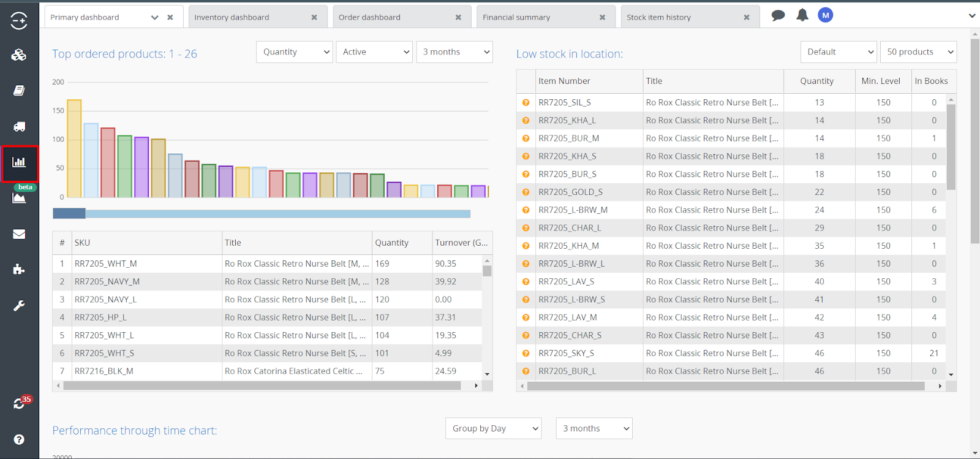Viewport: 980px width, 459px height.
Task: Open the dashboards bar chart sidebar icon
Action: 19,162
